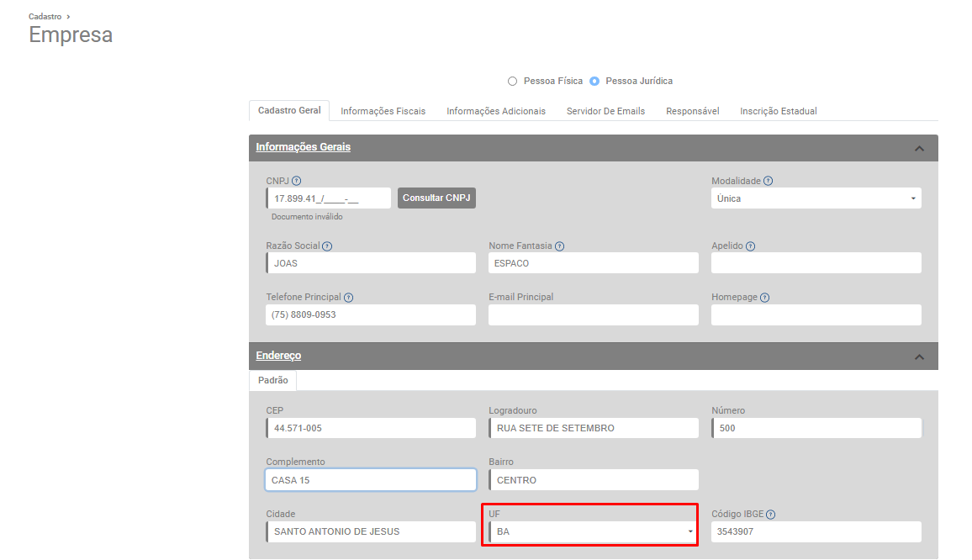The height and width of the screenshot is (560, 972).
Task: Click the Código IBGE help icon
Action: pyautogui.click(x=771, y=515)
